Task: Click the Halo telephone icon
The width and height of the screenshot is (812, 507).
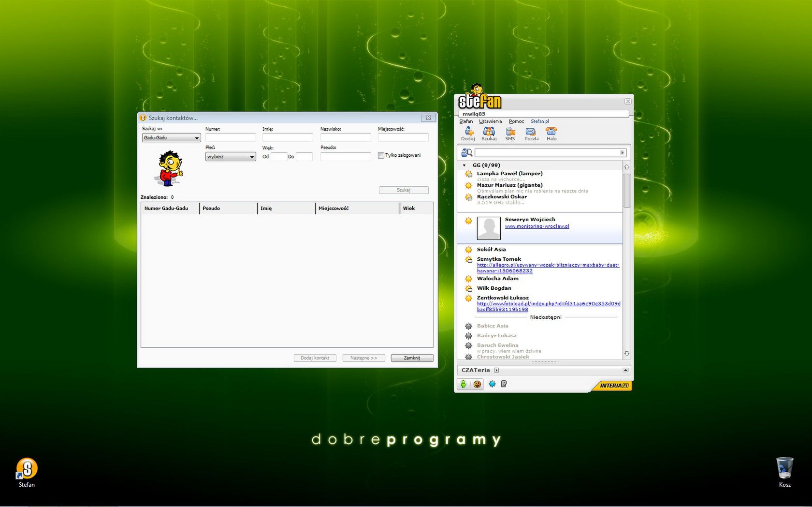Action: coord(551,132)
